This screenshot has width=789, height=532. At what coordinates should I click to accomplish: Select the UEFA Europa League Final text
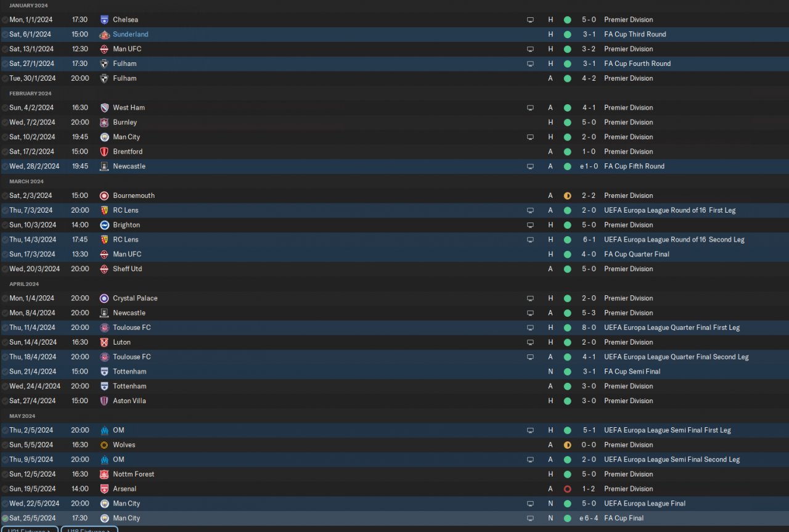645,504
